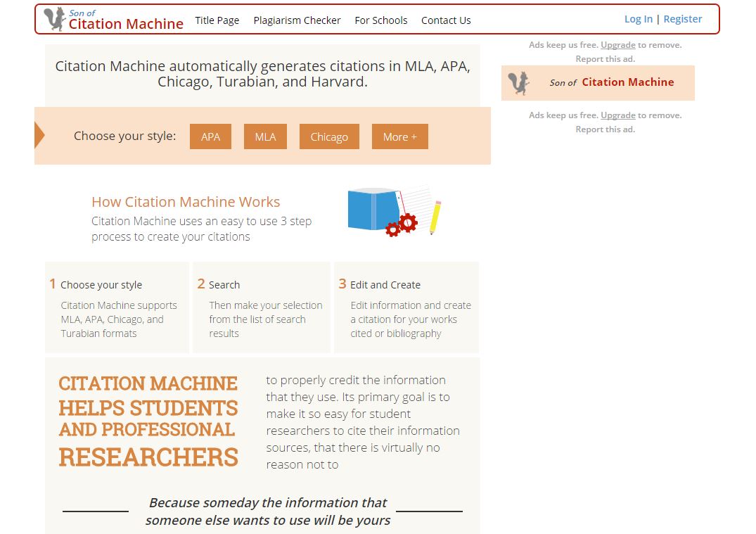Click the text 'cited or bibliography'
The image size is (756, 534).
pyautogui.click(x=396, y=333)
